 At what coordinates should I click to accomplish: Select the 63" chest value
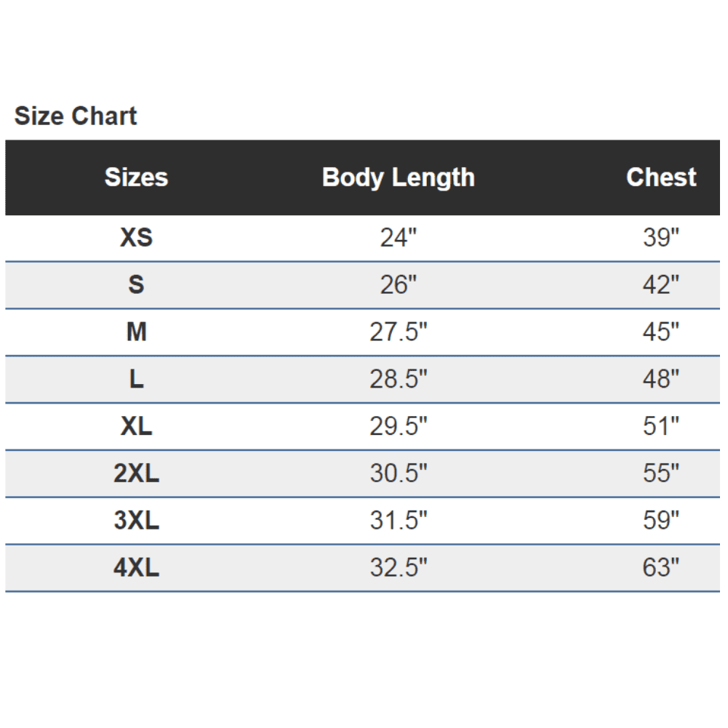660,567
